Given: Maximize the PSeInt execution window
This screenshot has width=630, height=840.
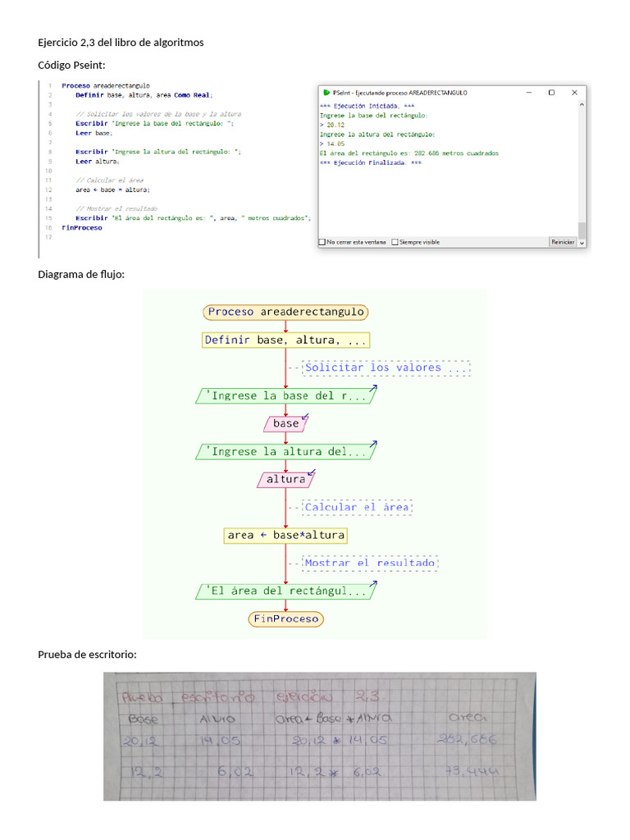Looking at the screenshot, I should (x=551, y=93).
